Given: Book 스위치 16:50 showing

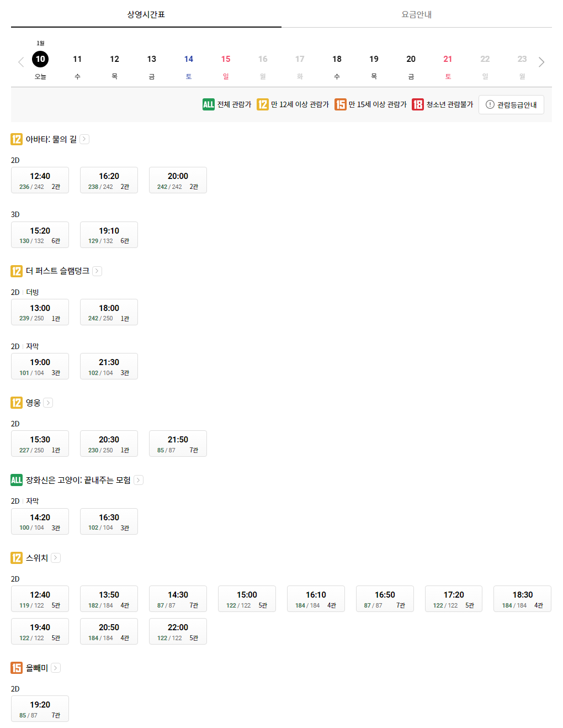Looking at the screenshot, I should coord(385,599).
